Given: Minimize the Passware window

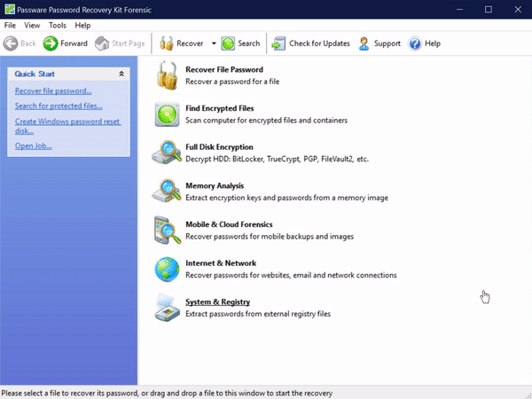Looking at the screenshot, I should (x=459, y=10).
